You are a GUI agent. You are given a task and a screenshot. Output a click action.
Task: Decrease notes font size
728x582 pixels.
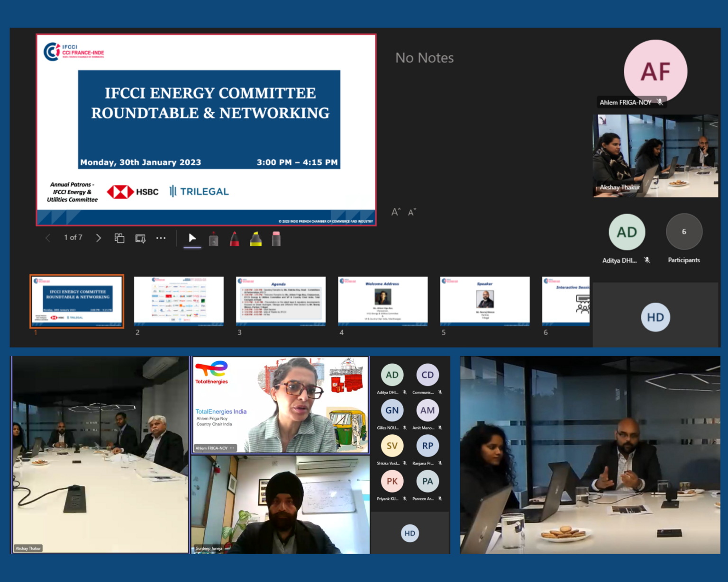(412, 212)
